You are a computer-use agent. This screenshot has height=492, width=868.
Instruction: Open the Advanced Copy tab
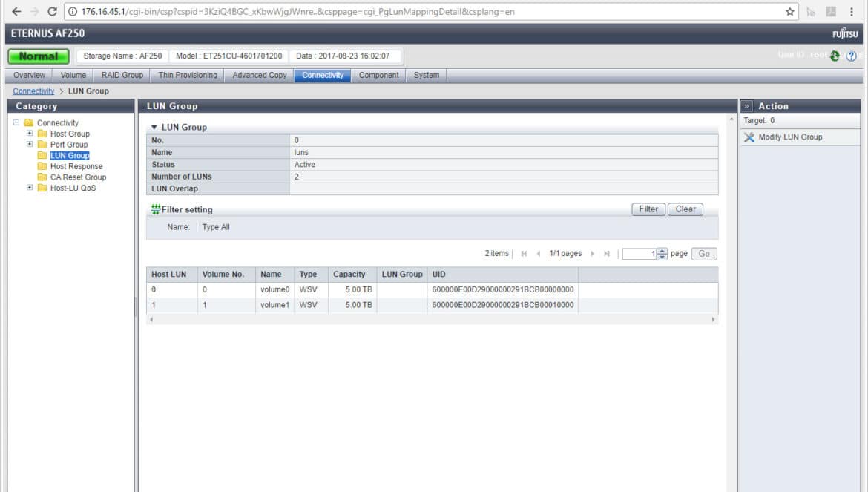click(x=260, y=75)
